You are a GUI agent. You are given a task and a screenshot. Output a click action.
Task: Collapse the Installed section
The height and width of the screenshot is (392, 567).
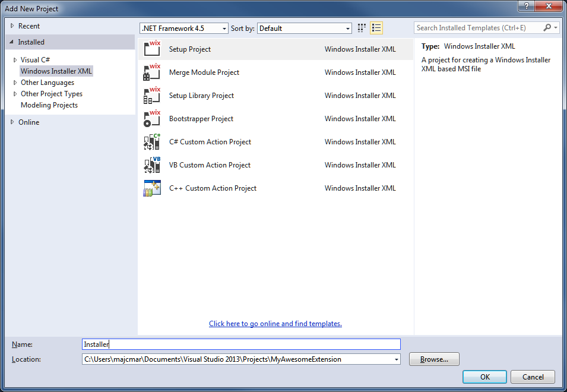pyautogui.click(x=11, y=42)
